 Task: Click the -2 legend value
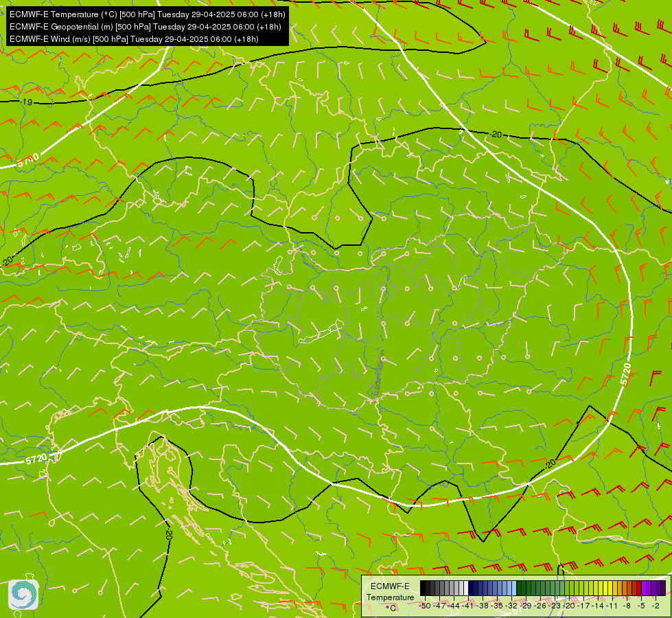point(656,606)
